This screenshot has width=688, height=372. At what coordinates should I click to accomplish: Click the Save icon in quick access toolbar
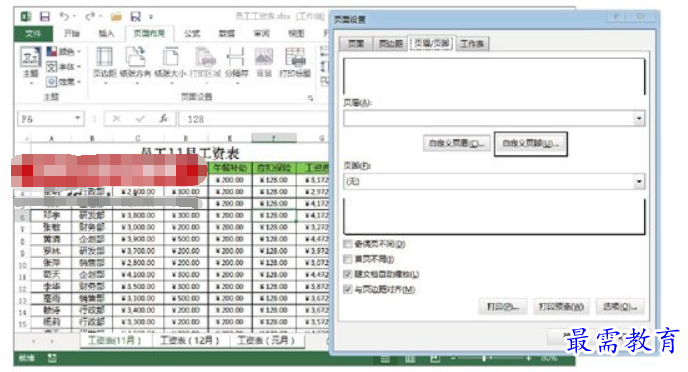click(45, 17)
